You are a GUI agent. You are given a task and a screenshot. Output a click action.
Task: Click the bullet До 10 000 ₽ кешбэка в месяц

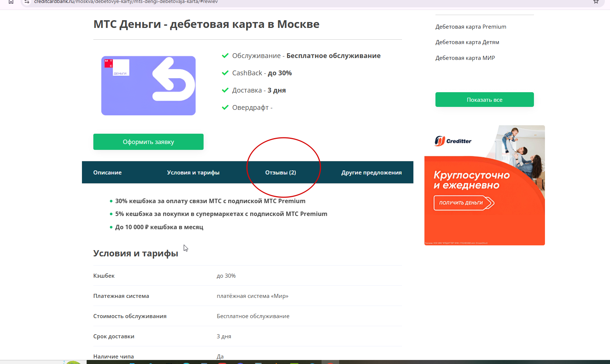(x=159, y=227)
